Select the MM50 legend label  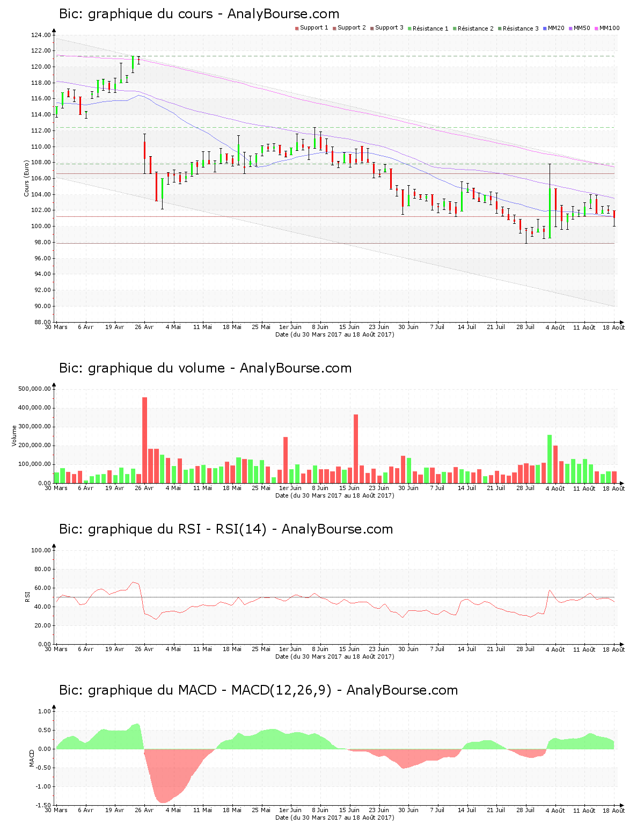point(582,28)
